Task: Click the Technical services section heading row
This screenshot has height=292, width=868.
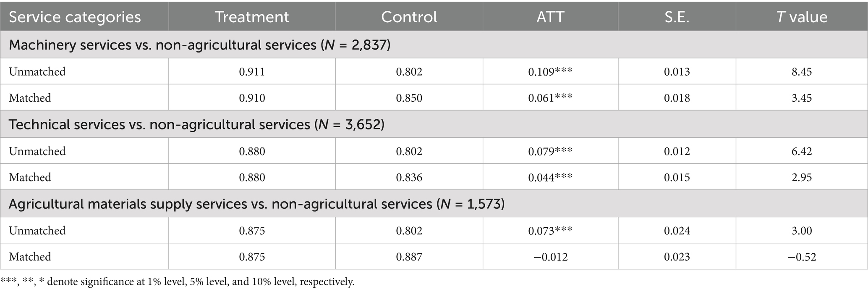Action: (x=196, y=124)
